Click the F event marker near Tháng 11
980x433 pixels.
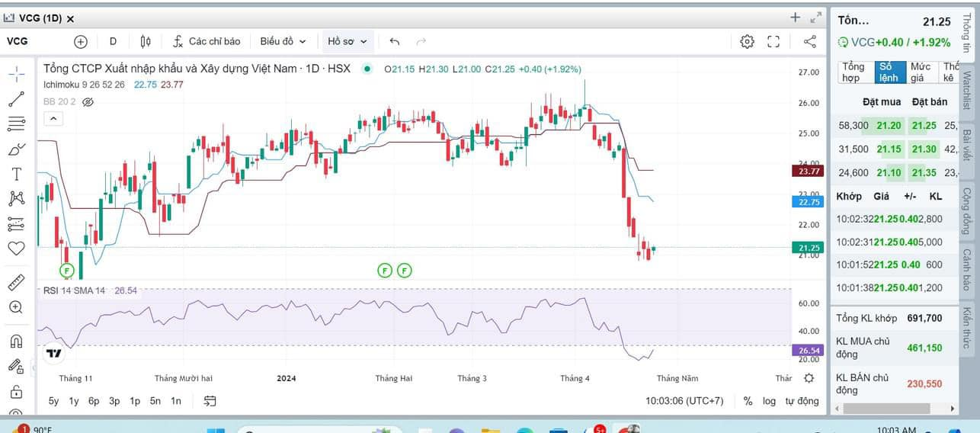click(x=66, y=270)
